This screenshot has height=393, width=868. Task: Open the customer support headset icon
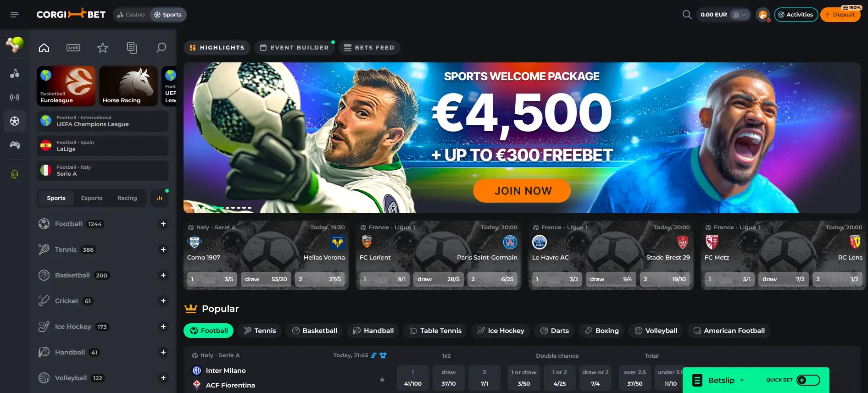coord(15,174)
